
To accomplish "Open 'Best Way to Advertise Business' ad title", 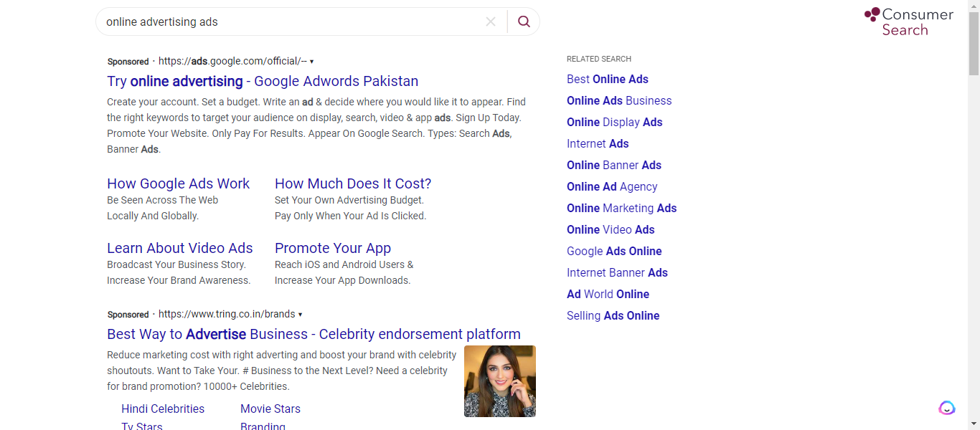I will click(x=314, y=334).
